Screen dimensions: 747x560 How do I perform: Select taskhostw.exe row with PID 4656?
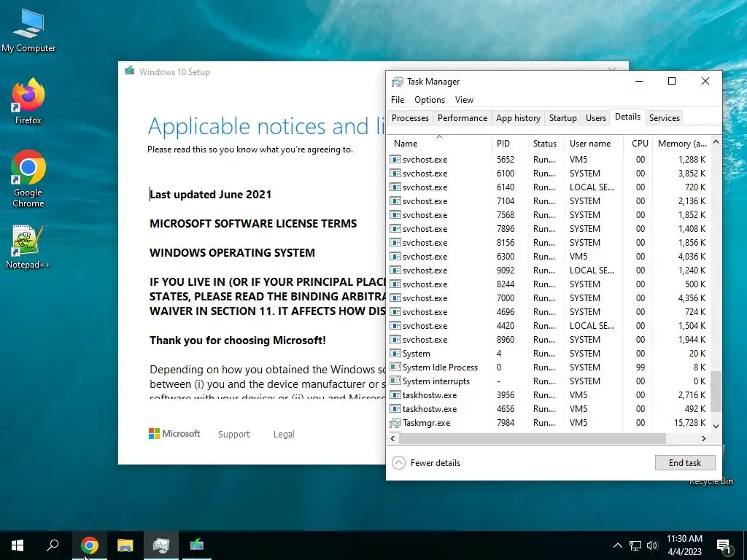point(549,409)
